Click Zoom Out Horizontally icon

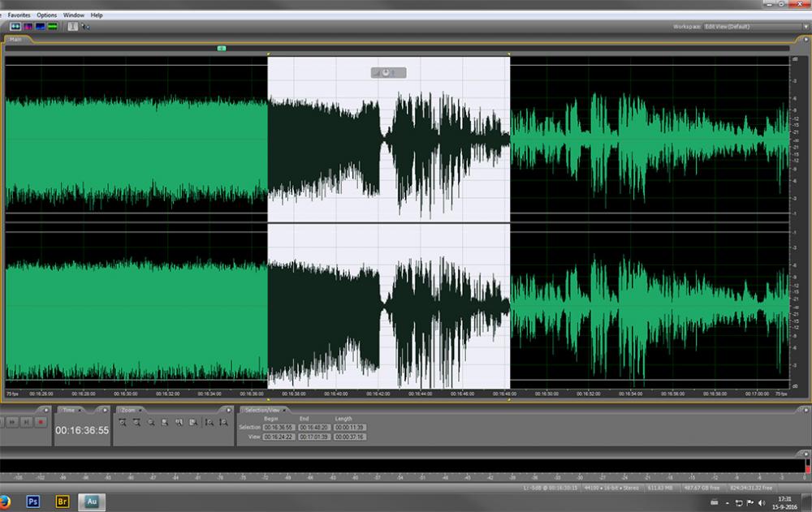pos(136,423)
